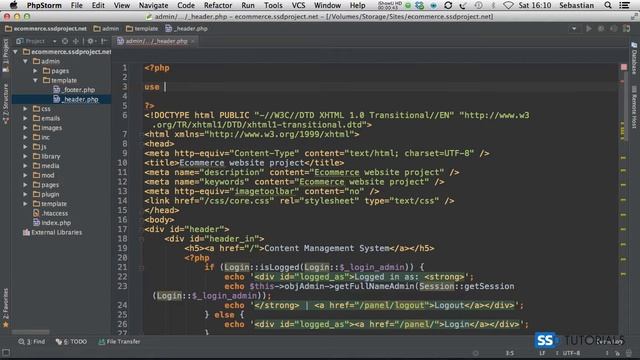Toggle tool window buttons icon bottom-left corner
Image resolution: width=640 pixels, height=360 pixels.
tap(6, 352)
